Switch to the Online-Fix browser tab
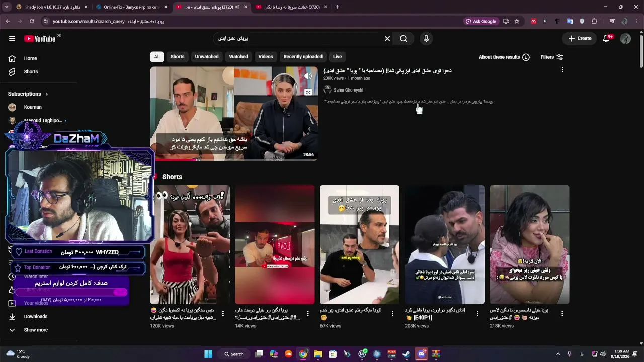 click(130, 7)
